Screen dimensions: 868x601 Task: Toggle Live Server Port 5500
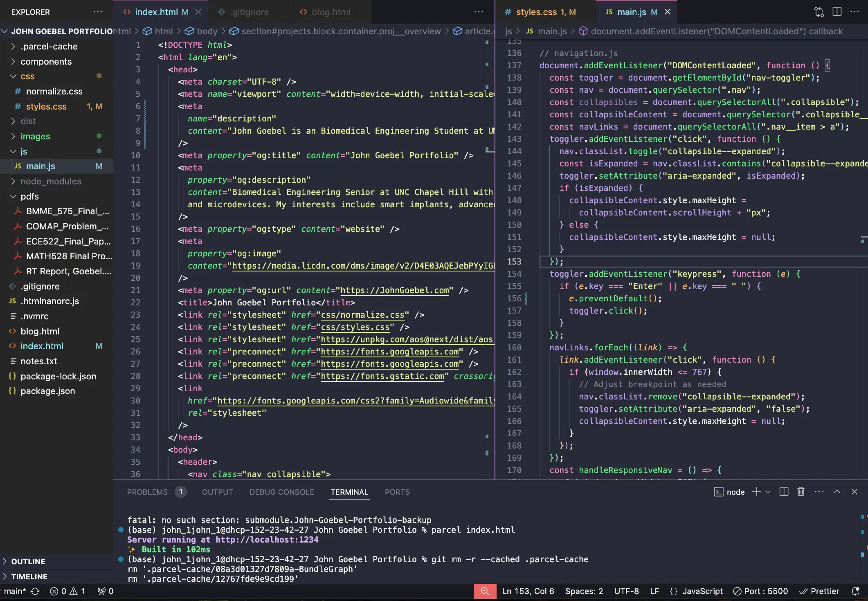760,591
